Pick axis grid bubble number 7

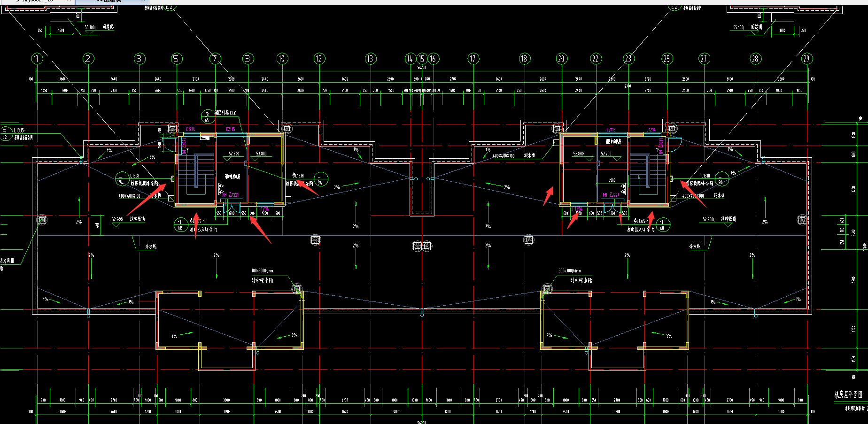215,59
